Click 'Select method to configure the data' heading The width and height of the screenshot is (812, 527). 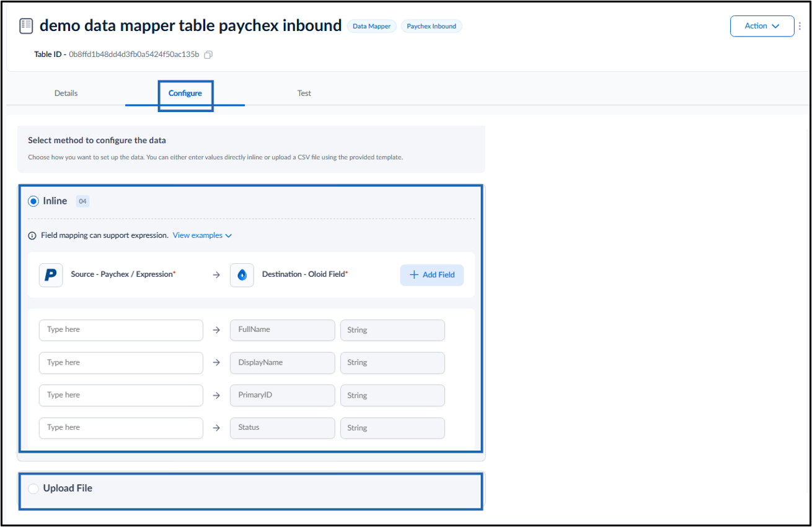coord(97,141)
